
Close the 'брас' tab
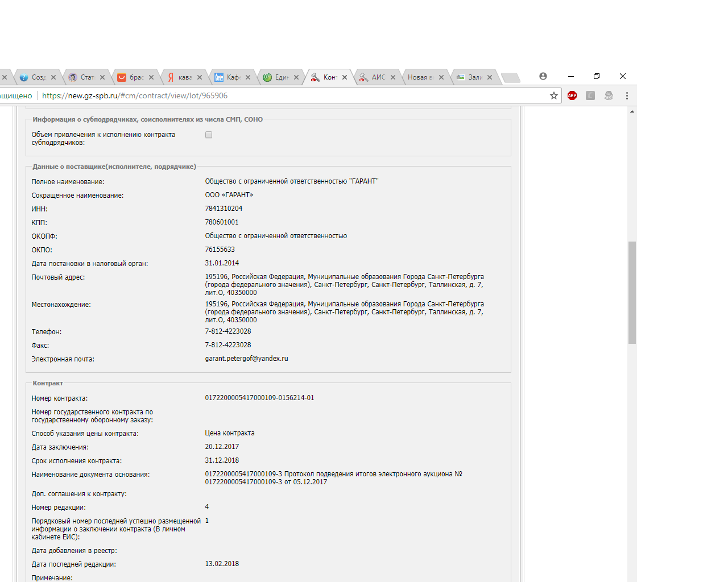pos(151,77)
